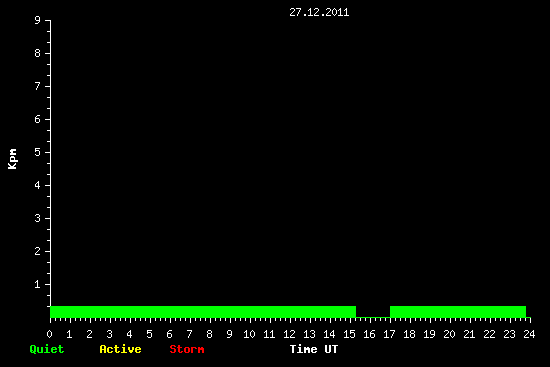Screen dimensions: 550x367
Task: Click the Kpm vertical axis label
Action: (x=12, y=159)
